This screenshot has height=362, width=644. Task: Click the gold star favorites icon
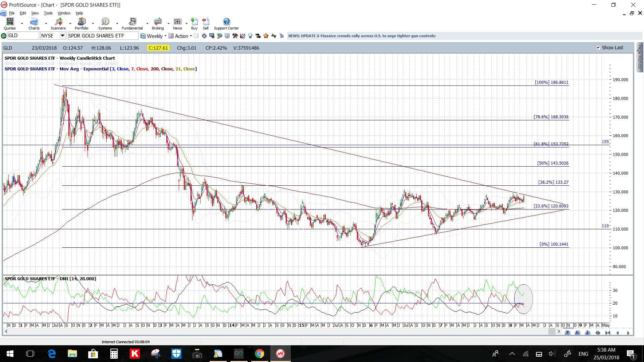pos(266,36)
